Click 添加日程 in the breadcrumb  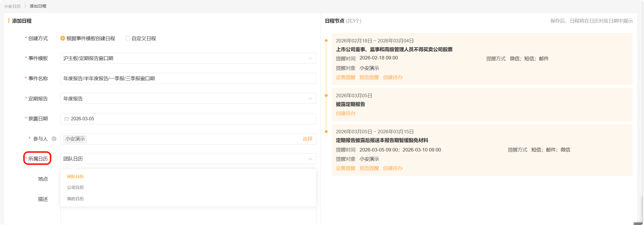coord(38,6)
